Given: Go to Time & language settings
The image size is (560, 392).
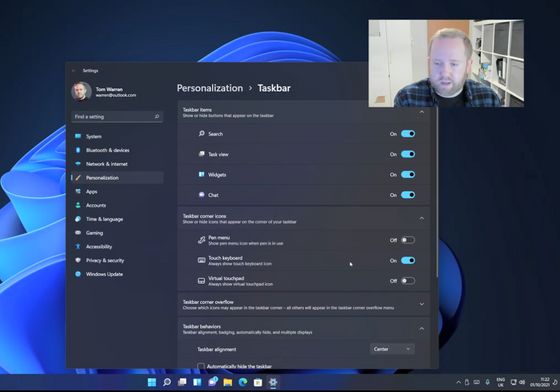Looking at the screenshot, I should point(118,219).
